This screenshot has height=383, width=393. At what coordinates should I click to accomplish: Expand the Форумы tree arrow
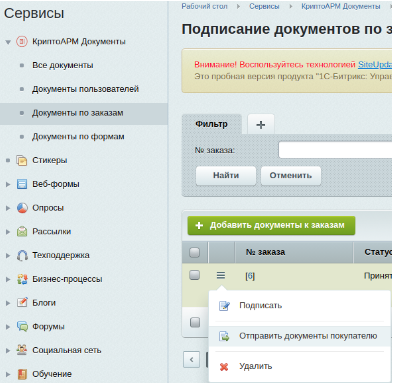8,327
